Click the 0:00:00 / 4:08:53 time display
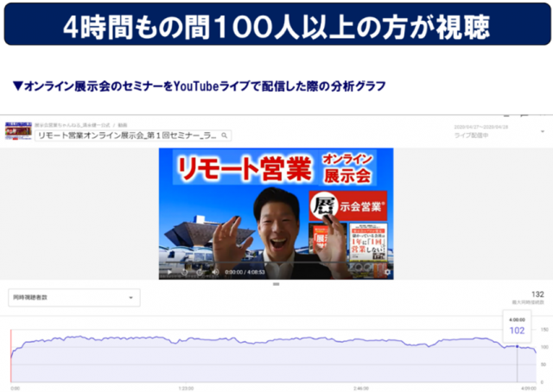Viewport: 553px width, 392px height. click(245, 272)
